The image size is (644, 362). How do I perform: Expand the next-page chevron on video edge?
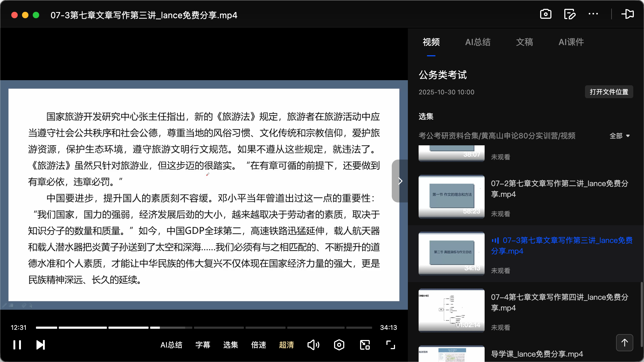point(400,181)
